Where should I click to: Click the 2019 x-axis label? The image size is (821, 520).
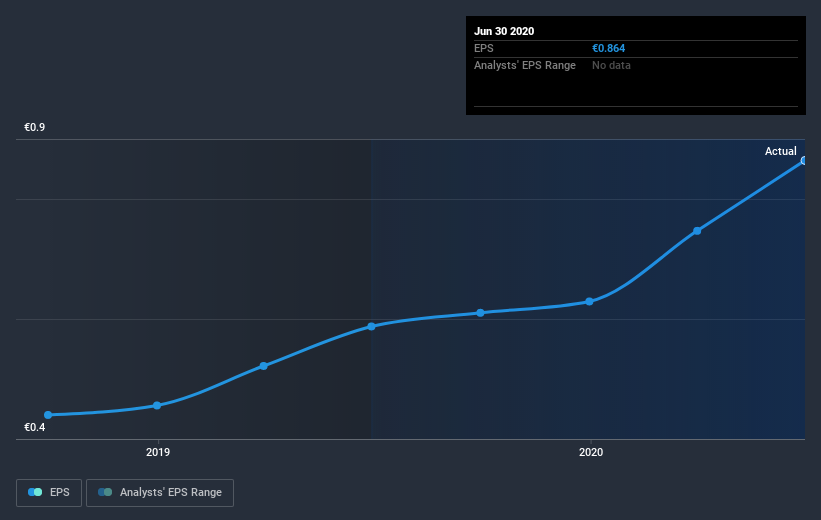point(158,452)
